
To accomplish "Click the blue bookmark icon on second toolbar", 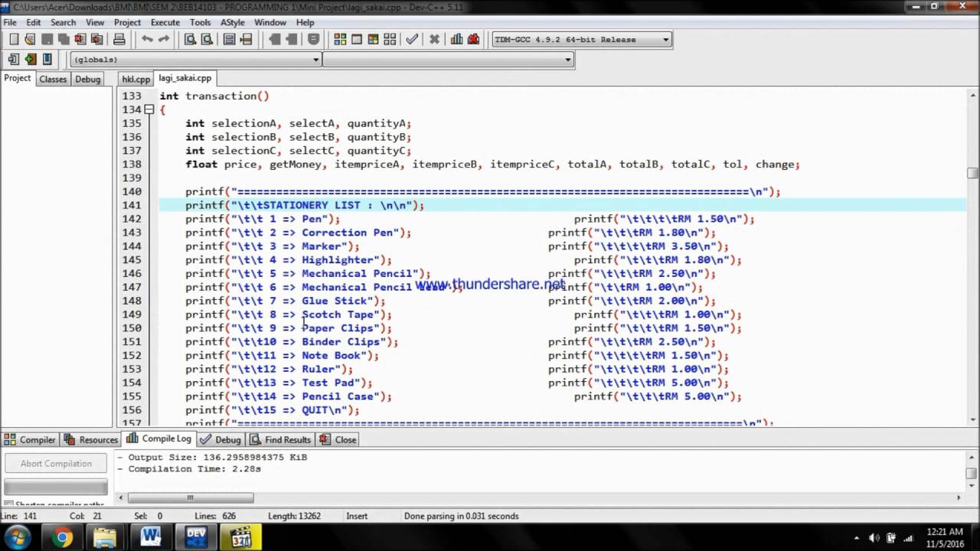I will (x=47, y=60).
